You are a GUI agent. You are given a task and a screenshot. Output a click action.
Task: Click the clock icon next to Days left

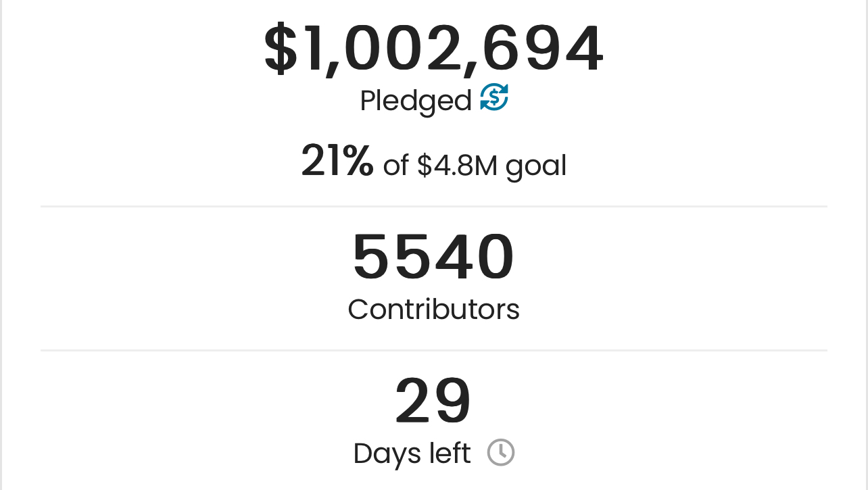[x=501, y=453]
